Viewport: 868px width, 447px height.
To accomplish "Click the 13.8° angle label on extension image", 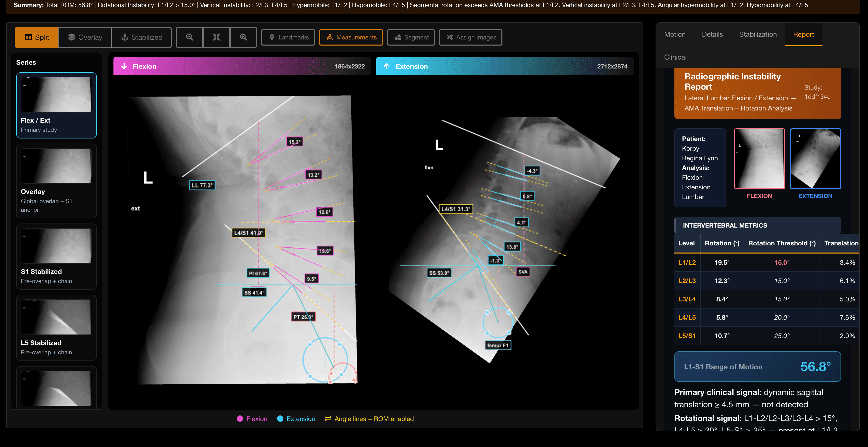I will [512, 247].
